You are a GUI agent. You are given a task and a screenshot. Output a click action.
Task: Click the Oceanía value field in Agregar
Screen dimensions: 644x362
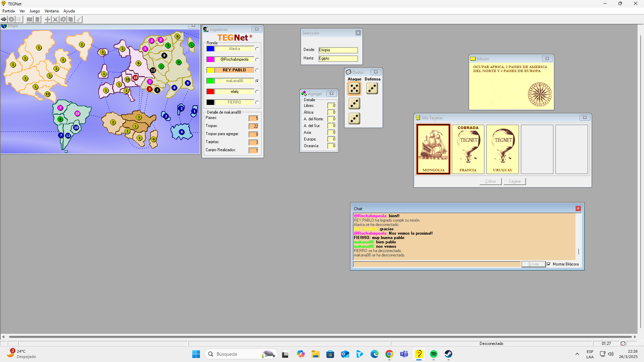(332, 146)
